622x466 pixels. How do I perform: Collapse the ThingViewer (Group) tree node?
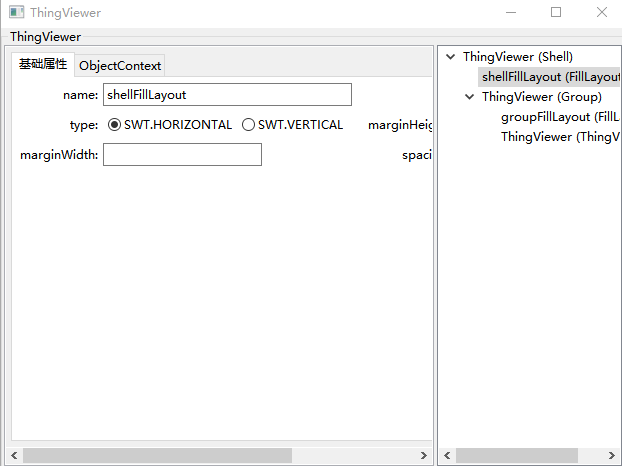pyautogui.click(x=469, y=97)
